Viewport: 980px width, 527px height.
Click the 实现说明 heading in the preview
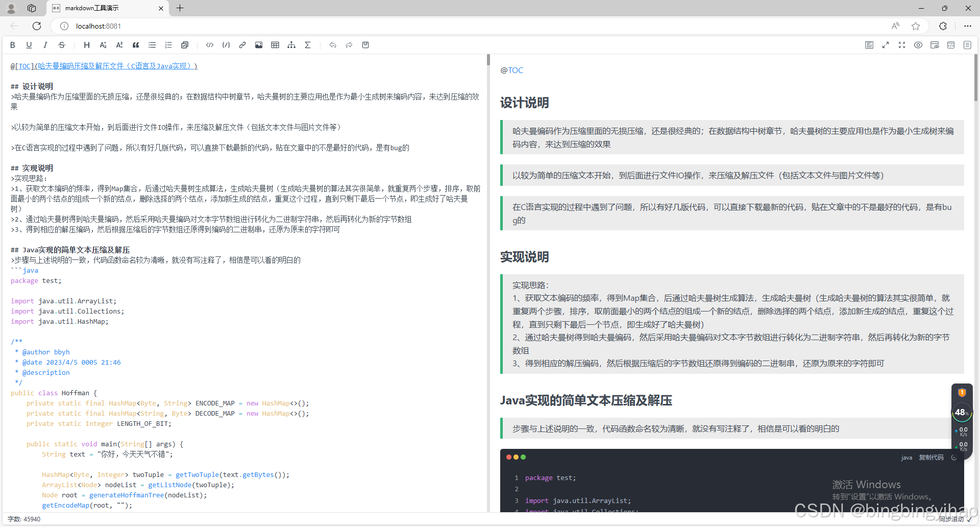(x=525, y=257)
